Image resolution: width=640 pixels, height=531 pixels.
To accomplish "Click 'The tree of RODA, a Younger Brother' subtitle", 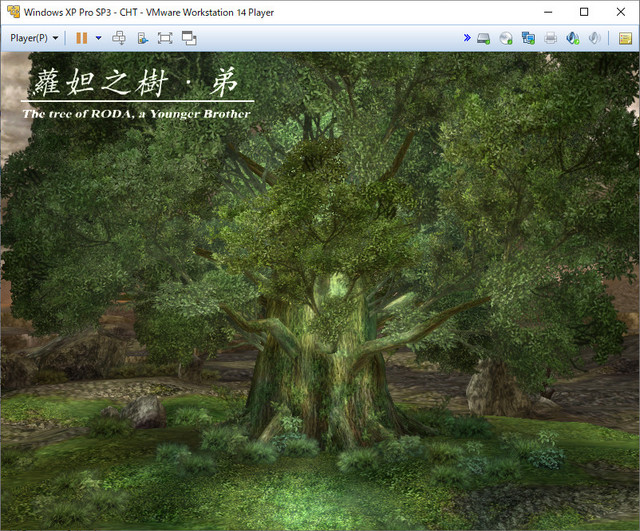I will pyautogui.click(x=136, y=114).
